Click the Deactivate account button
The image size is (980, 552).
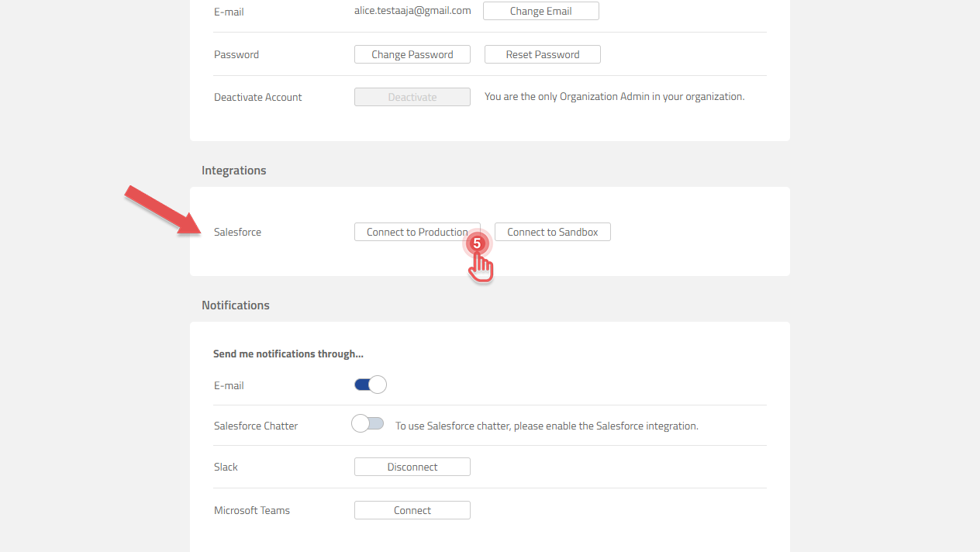[x=412, y=96]
